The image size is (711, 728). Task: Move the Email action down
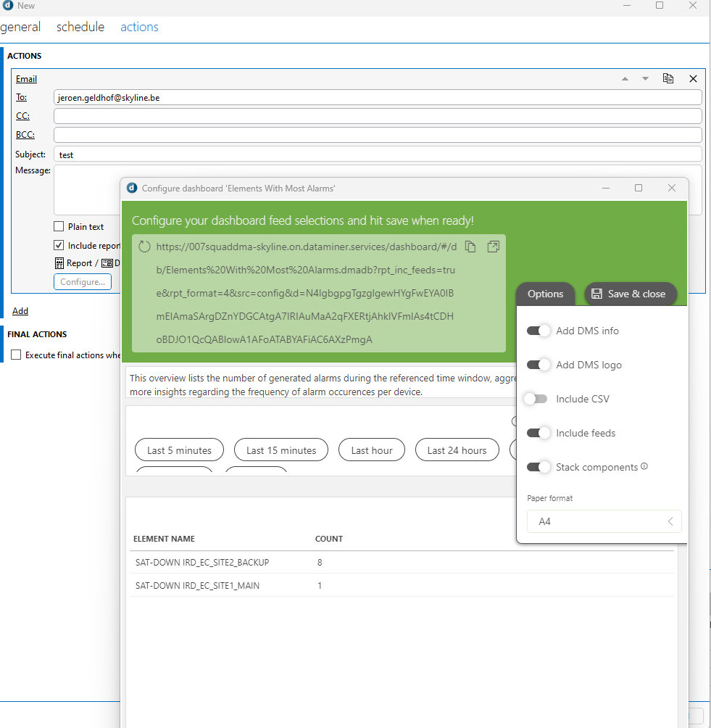coord(645,79)
